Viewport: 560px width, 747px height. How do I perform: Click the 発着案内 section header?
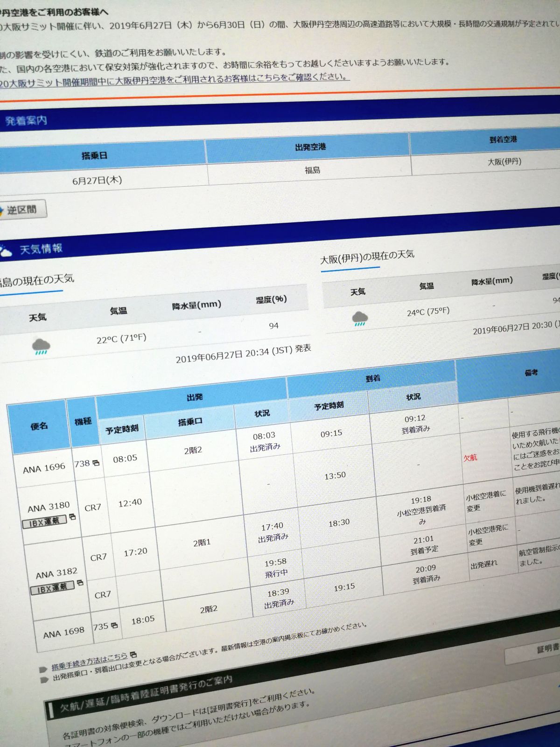[x=26, y=120]
